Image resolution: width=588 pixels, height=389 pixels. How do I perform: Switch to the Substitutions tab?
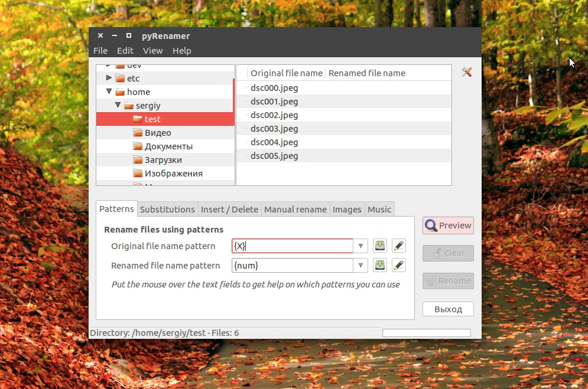[x=167, y=210]
